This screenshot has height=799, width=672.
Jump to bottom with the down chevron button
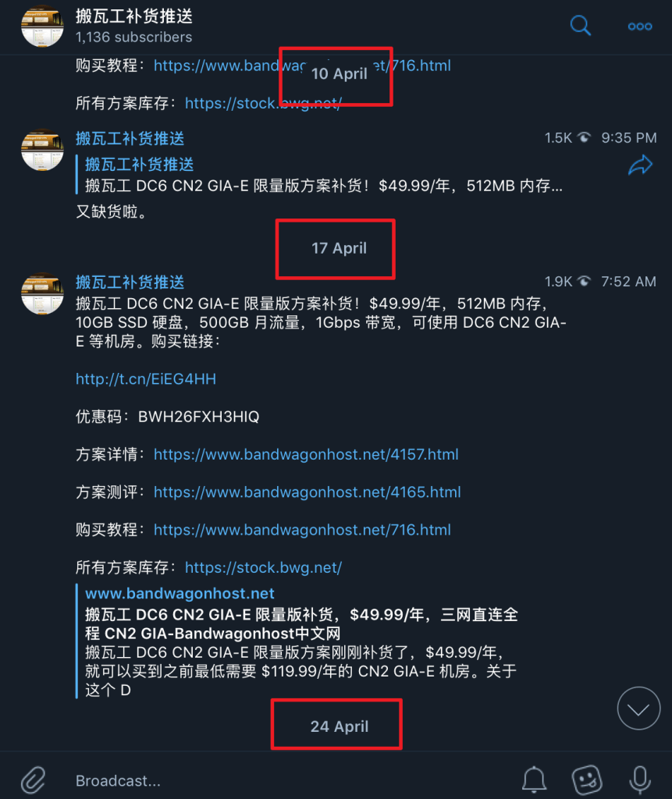(x=638, y=708)
